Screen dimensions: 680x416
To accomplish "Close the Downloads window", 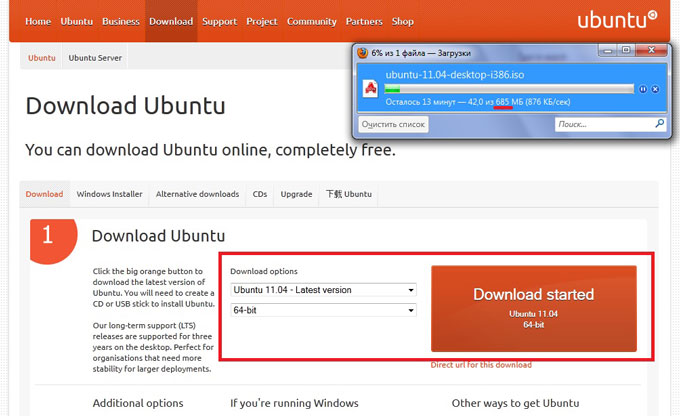I will click(x=651, y=50).
